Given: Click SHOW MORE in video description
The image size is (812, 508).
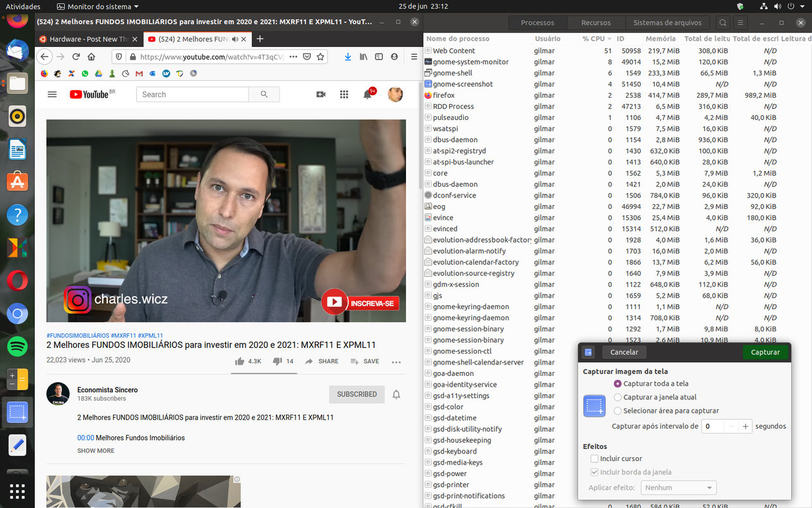Looking at the screenshot, I should [x=96, y=451].
